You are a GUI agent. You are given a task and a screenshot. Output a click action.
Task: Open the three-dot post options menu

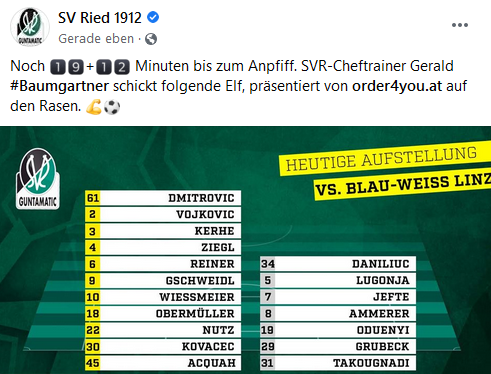pyautogui.click(x=460, y=25)
